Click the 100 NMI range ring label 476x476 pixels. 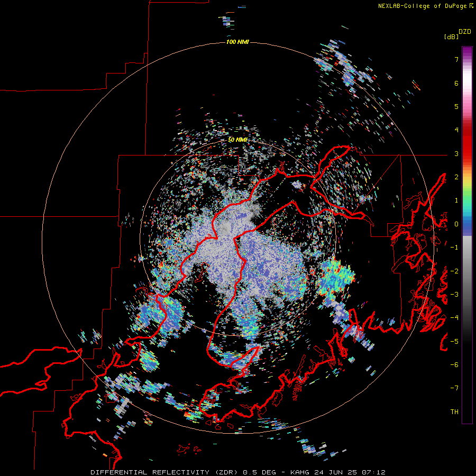click(x=237, y=42)
